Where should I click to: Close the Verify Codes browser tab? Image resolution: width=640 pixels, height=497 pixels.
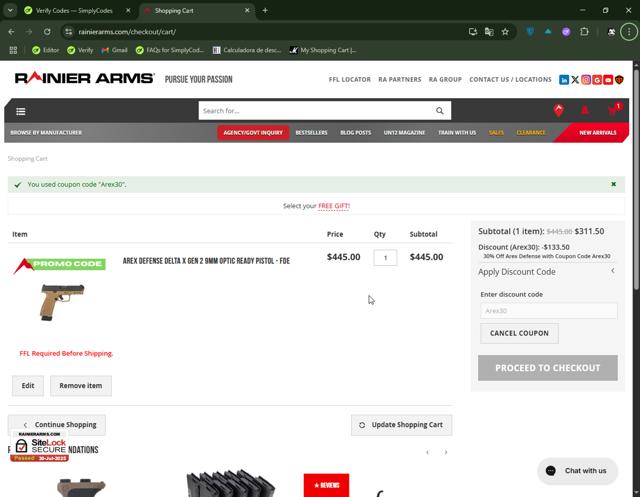128,11
